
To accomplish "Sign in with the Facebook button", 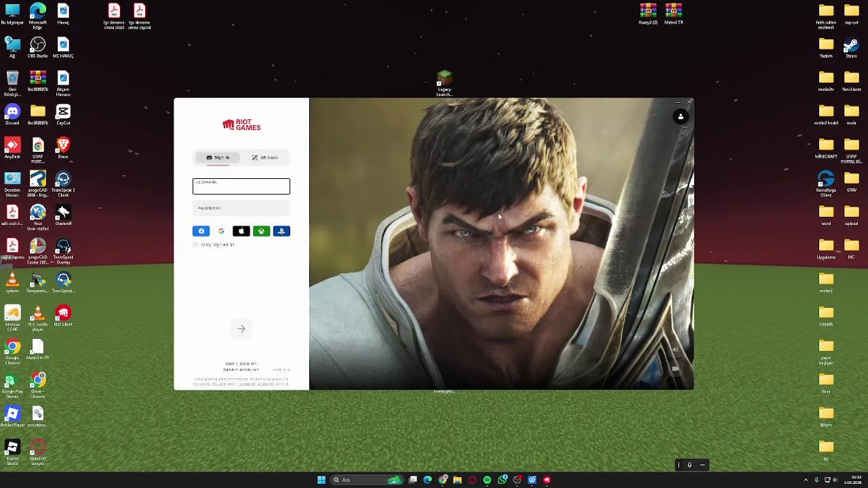I will (201, 231).
